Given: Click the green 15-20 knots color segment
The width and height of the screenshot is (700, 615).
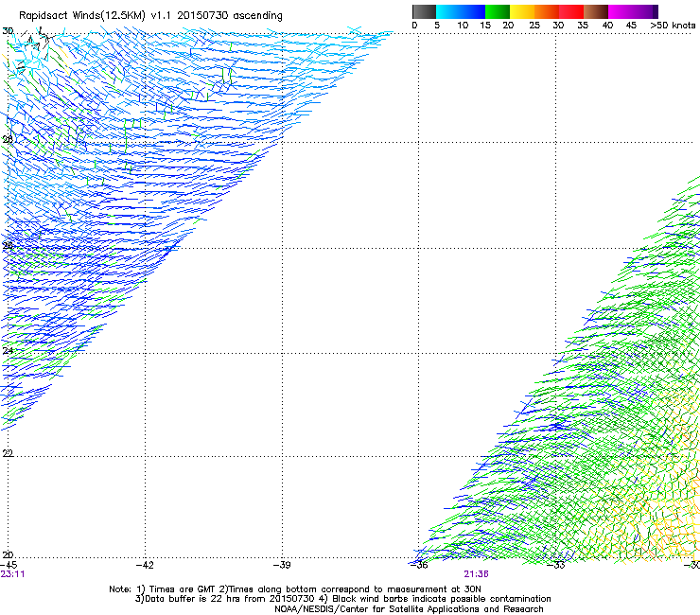Looking at the screenshot, I should coord(498,11).
